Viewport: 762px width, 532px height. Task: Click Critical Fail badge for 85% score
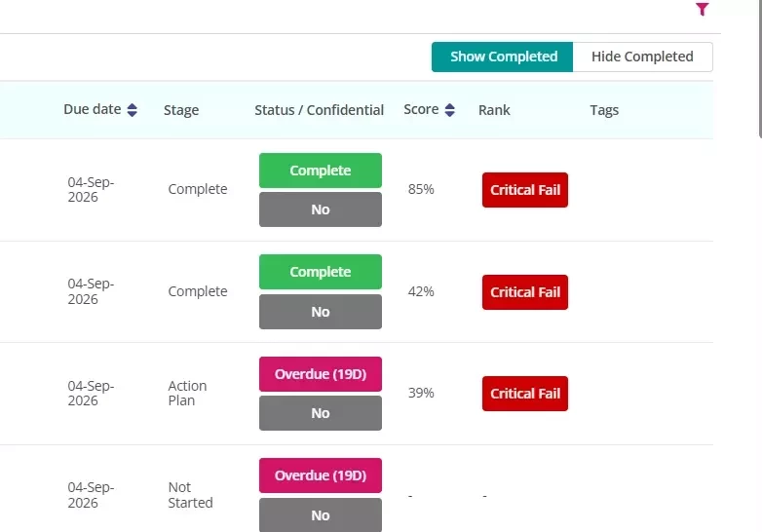point(525,190)
